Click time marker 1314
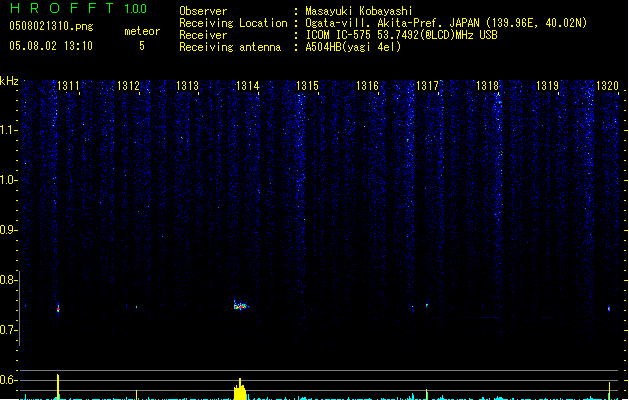Screen dimensions: 629x400 248,86
